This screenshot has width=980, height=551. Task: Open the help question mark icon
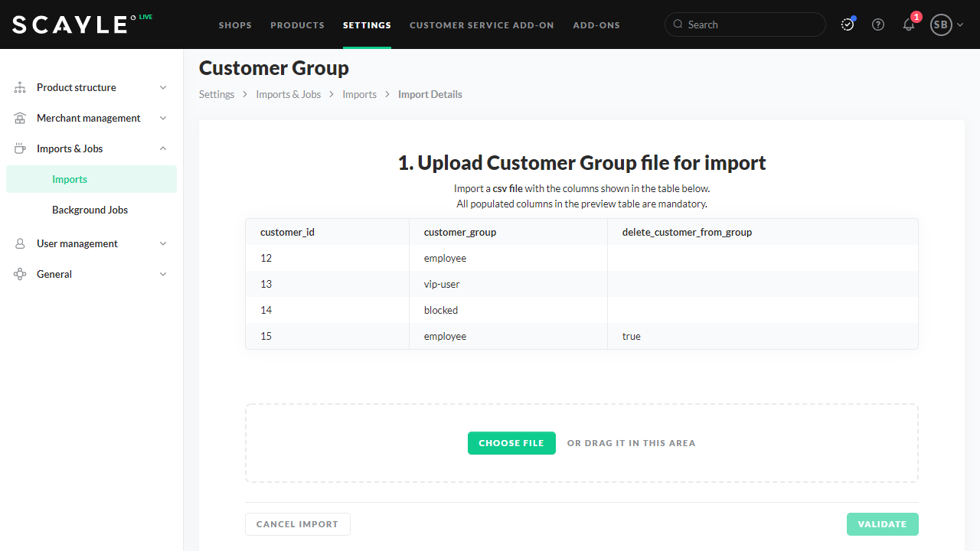tap(878, 24)
